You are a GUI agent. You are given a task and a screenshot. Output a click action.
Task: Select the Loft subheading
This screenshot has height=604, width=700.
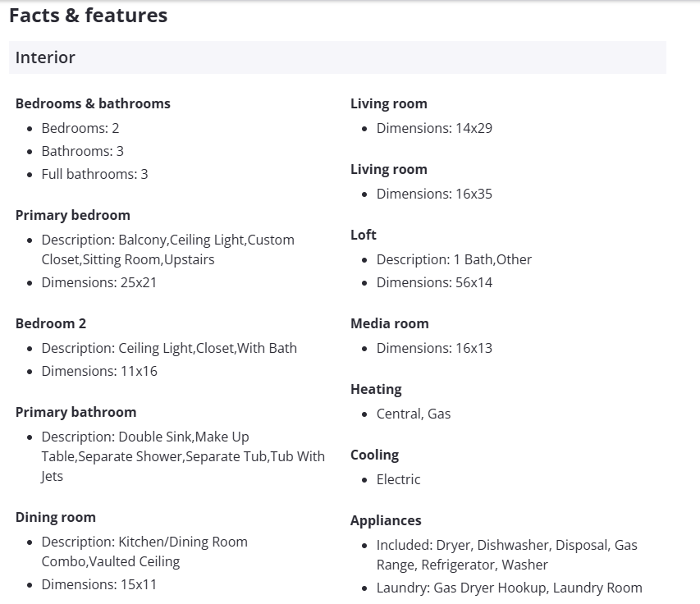[364, 235]
